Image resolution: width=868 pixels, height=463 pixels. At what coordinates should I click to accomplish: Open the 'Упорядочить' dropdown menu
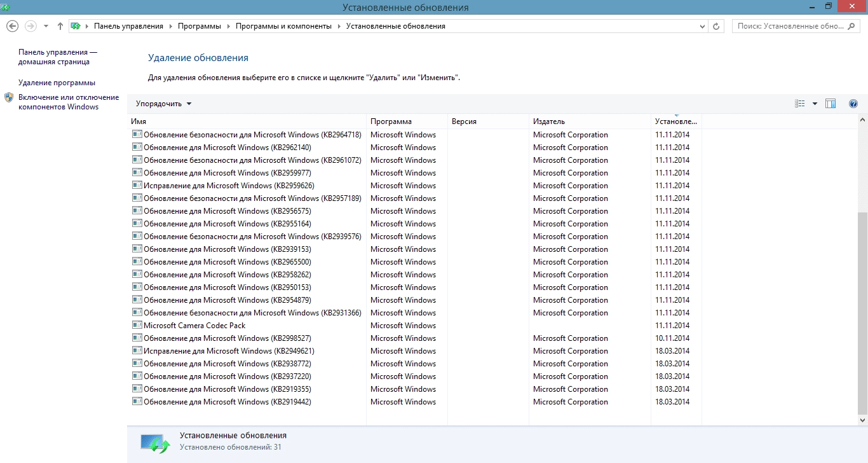click(163, 104)
